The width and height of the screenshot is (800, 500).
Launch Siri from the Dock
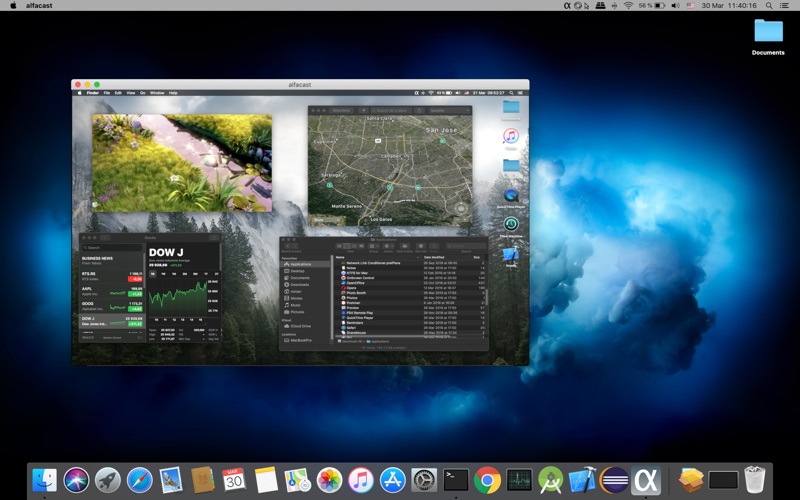(x=76, y=480)
